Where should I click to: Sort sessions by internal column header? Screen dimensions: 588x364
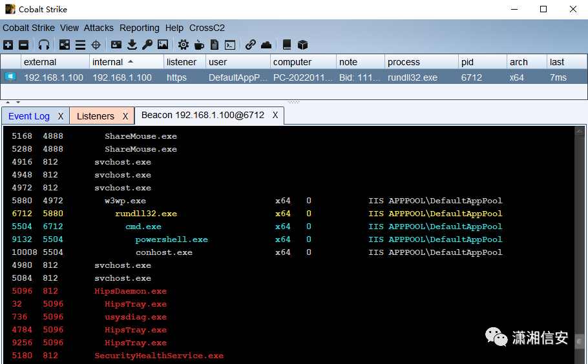(127, 62)
